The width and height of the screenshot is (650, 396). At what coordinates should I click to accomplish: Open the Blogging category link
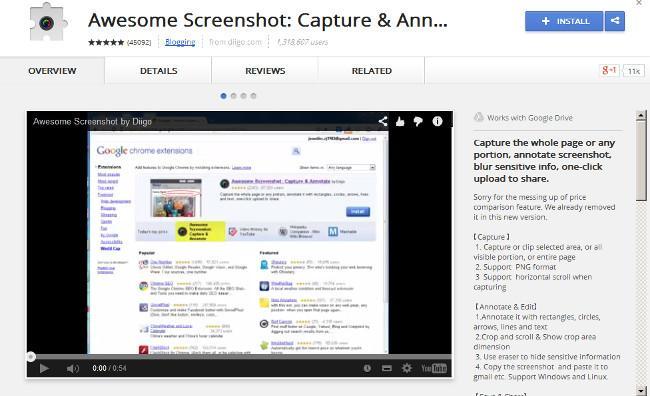[x=180, y=42]
